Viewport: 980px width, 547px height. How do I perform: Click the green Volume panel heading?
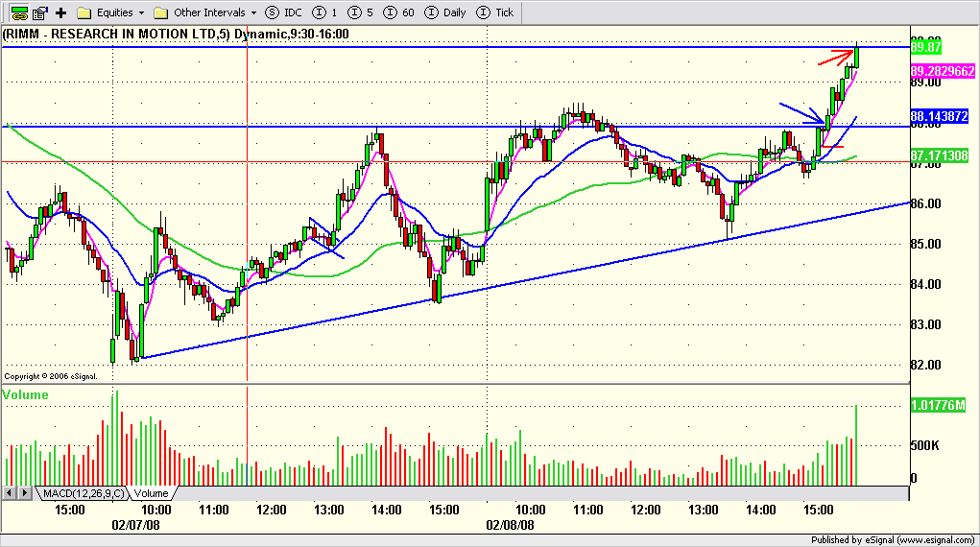(25, 394)
